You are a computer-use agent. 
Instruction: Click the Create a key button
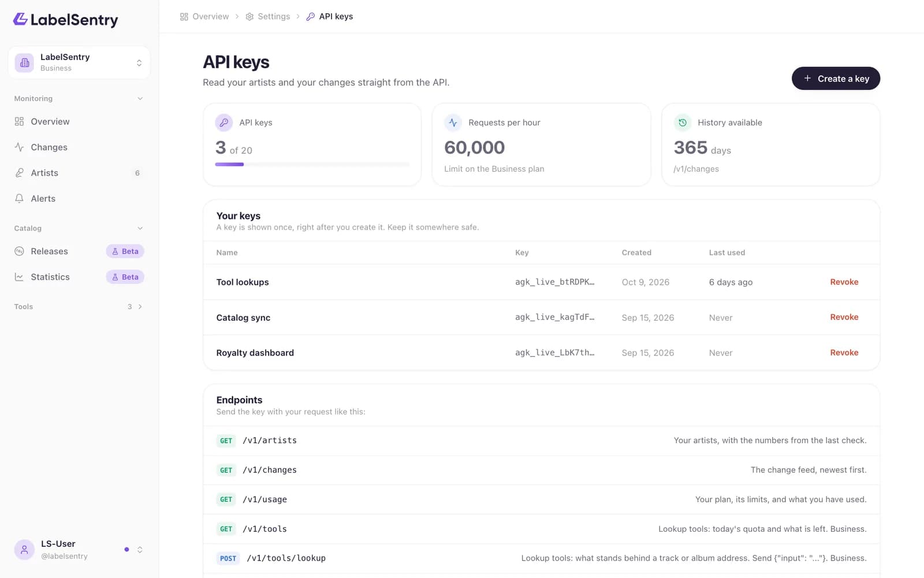[836, 79]
